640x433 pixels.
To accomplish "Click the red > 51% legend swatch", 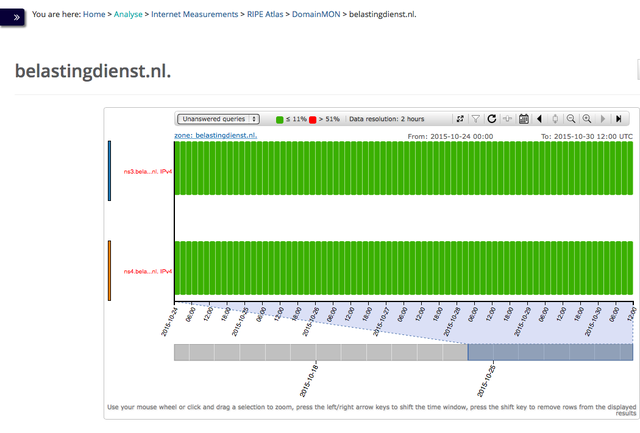I will pyautogui.click(x=313, y=120).
